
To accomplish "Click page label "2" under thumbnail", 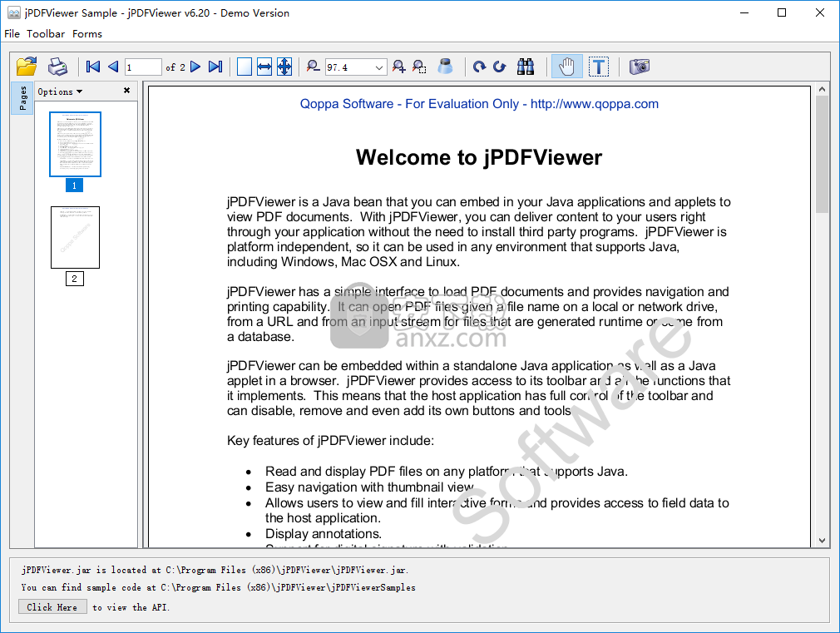I will point(75,279).
